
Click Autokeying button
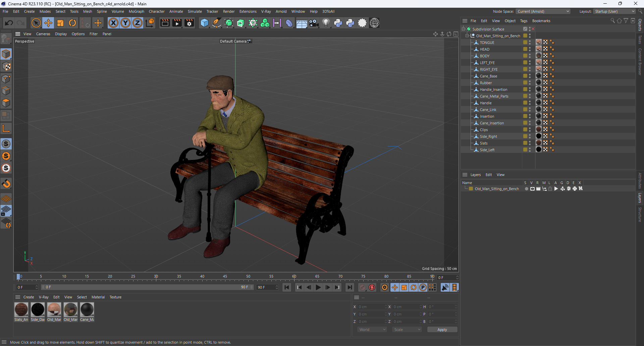372,287
